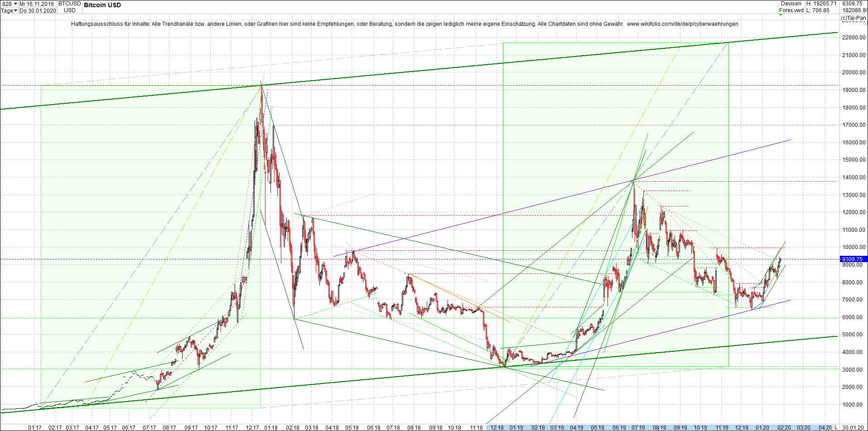The width and height of the screenshot is (868, 431).
Task: Click the "01.17" label on the time axis
Action: coord(35,427)
